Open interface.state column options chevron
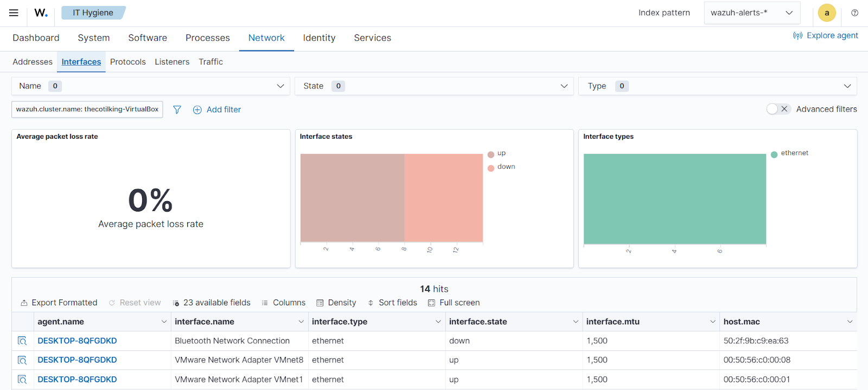Viewport: 868px width, 390px height. (576, 322)
